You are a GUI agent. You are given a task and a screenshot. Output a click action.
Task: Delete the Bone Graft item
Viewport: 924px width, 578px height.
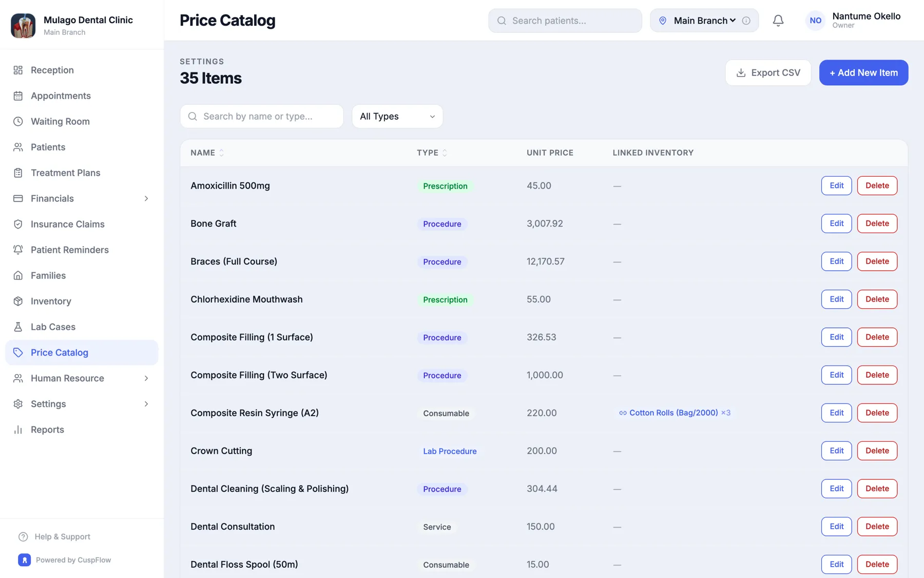point(877,223)
